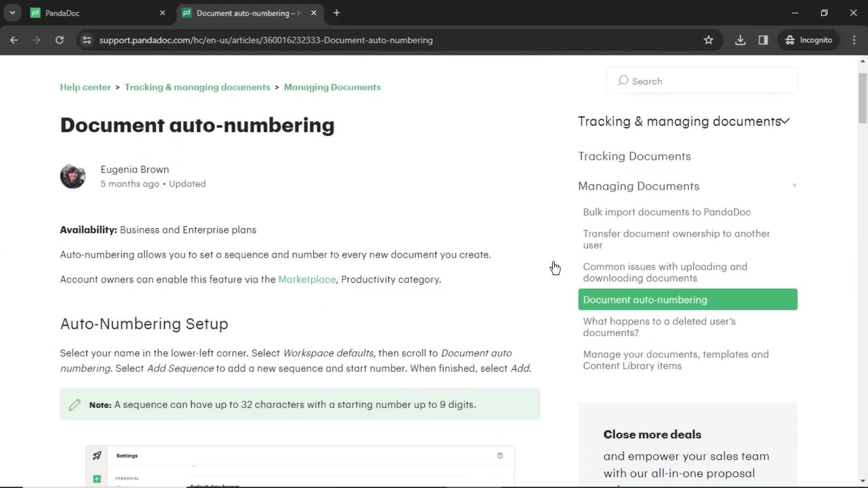Image resolution: width=868 pixels, height=488 pixels.
Task: Open Common issues with uploading article
Action: [665, 272]
